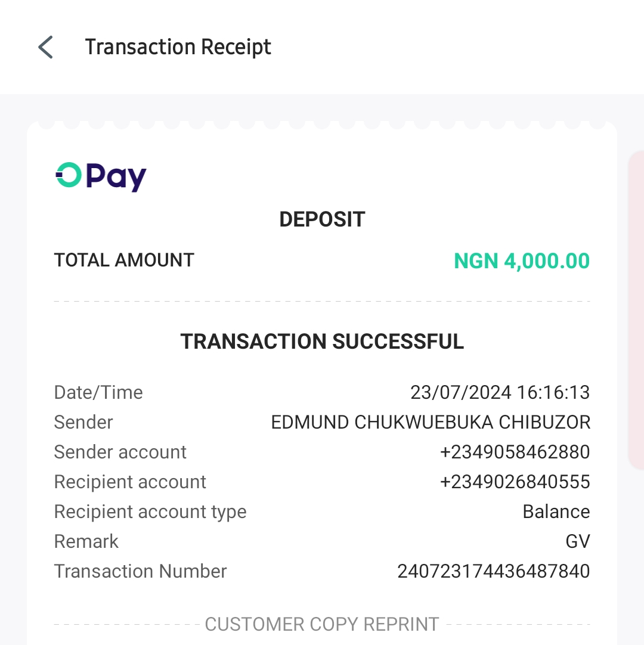Tap the CUSTOMER COPY REPRINT text

coord(322,624)
